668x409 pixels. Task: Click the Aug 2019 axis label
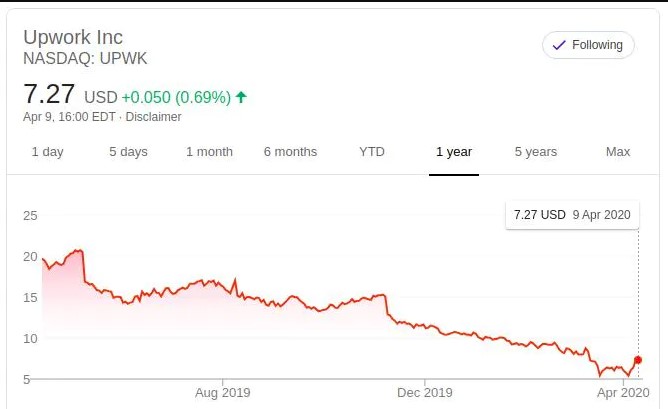(x=222, y=393)
